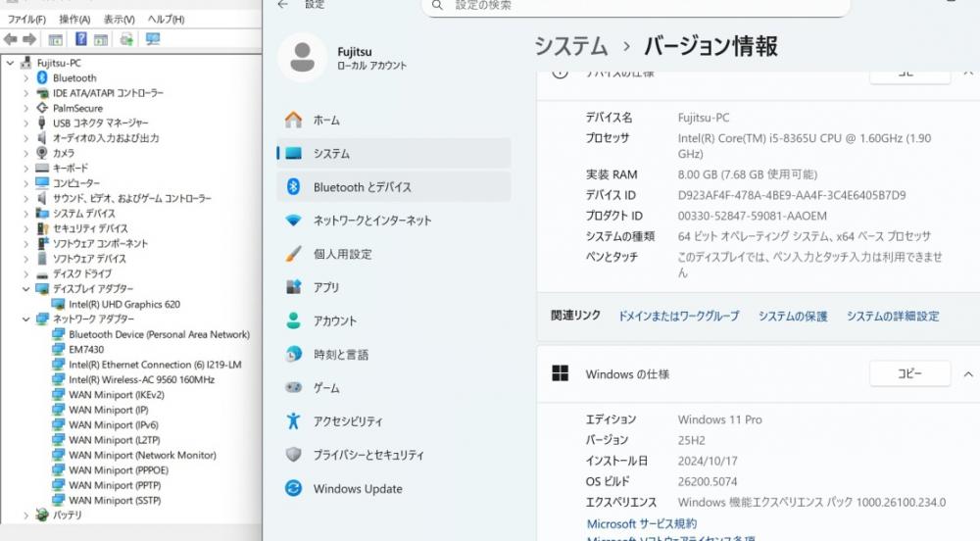Collapse the ディスプレイ アダプター tree node
The height and width of the screenshot is (541, 980).
(x=26, y=289)
